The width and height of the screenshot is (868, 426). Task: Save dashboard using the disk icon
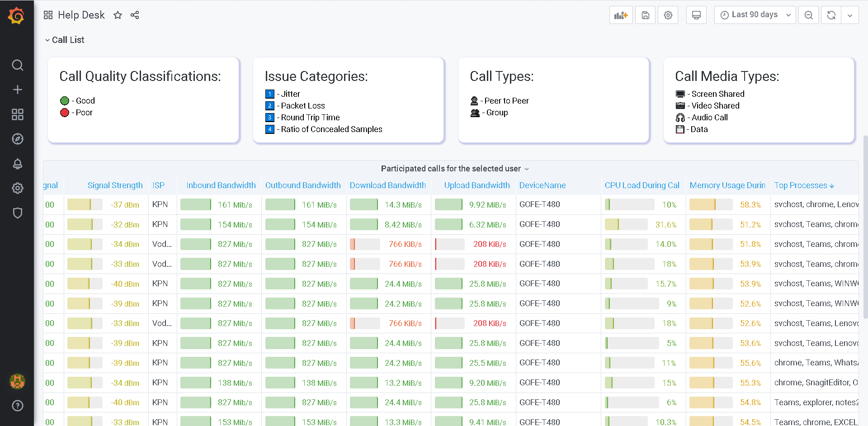tap(645, 15)
